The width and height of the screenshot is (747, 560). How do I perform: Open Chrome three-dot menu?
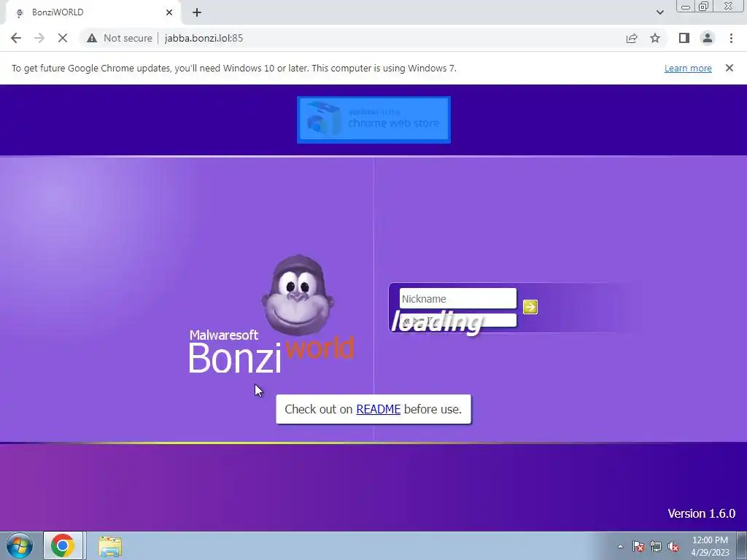(x=731, y=38)
